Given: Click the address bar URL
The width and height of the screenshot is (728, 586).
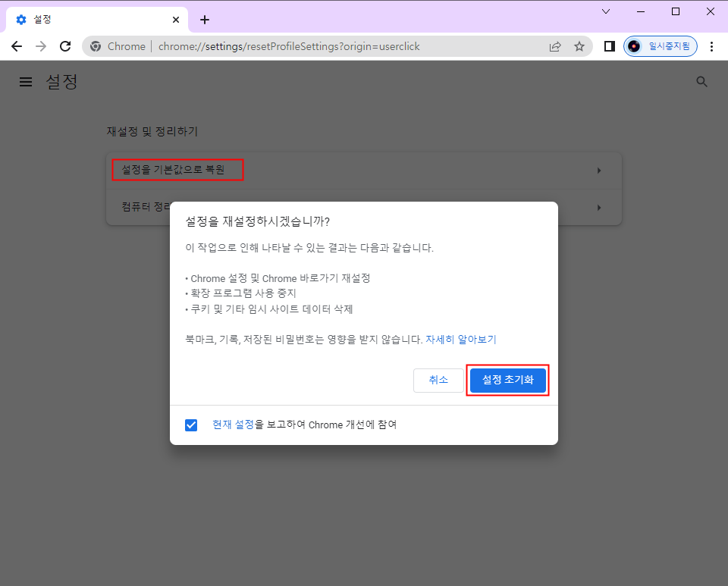Looking at the screenshot, I should (x=289, y=46).
